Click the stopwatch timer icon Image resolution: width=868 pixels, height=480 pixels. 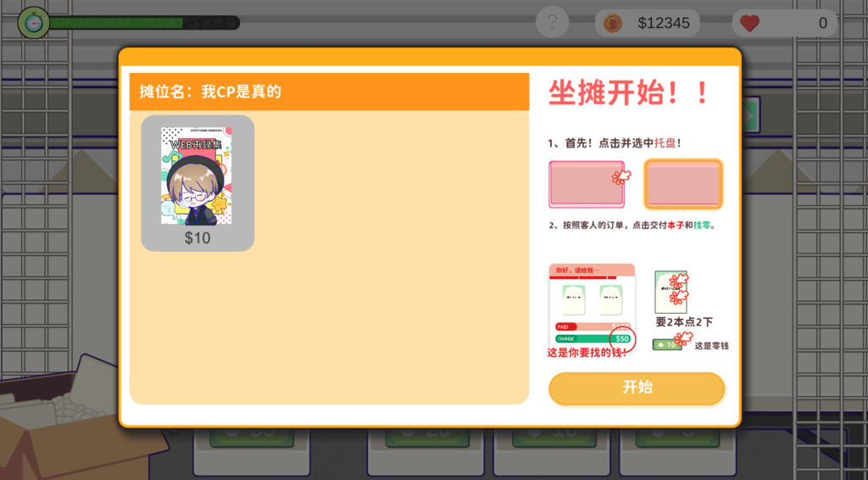coord(34,23)
